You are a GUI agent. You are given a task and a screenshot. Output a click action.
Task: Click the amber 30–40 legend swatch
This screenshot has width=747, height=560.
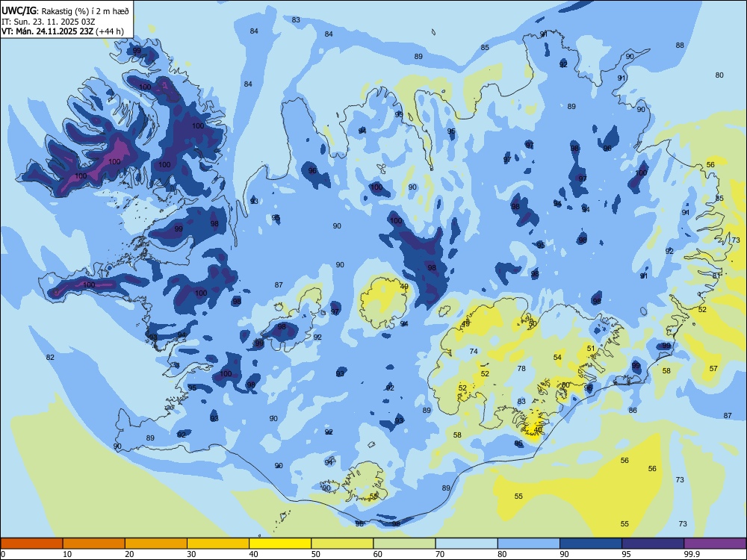point(218,544)
